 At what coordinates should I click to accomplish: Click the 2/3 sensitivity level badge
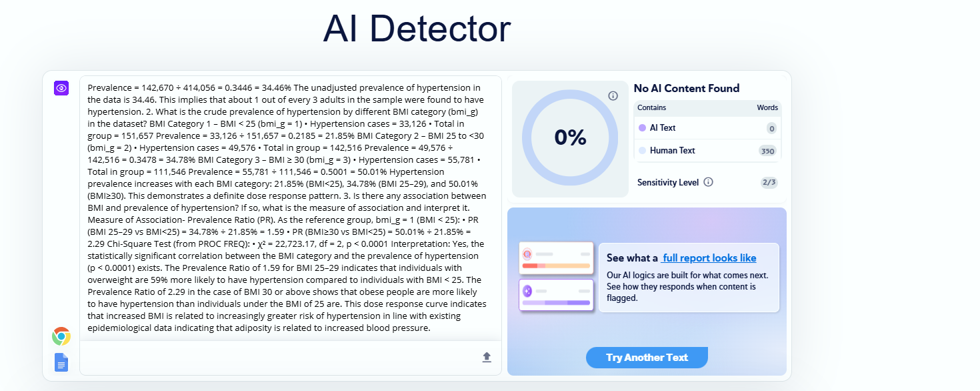point(769,182)
